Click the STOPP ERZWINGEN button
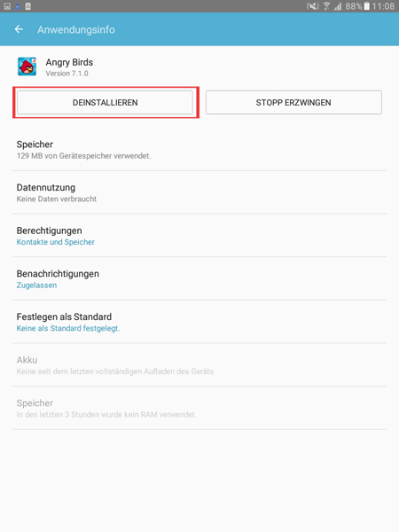This screenshot has width=399, height=532. 293,102
